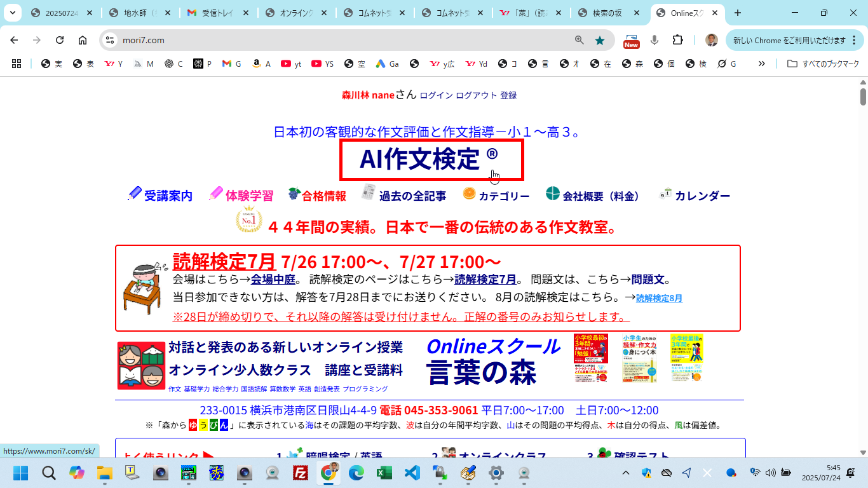Open the Amazon bookmark labeled A
868x488 pixels.
click(261, 64)
